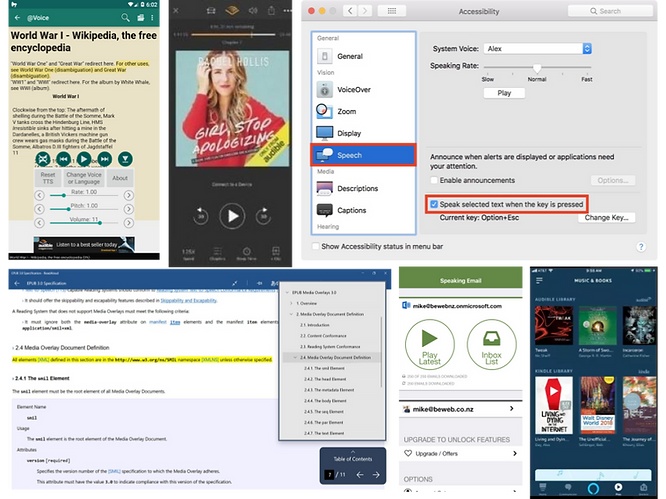This screenshot has height=499, width=666.
Task: Increase Pitch with the right arrow stepper
Action: pos(128,209)
